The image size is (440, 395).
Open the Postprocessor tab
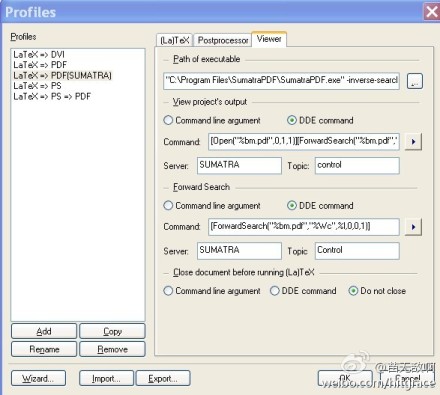click(x=223, y=40)
